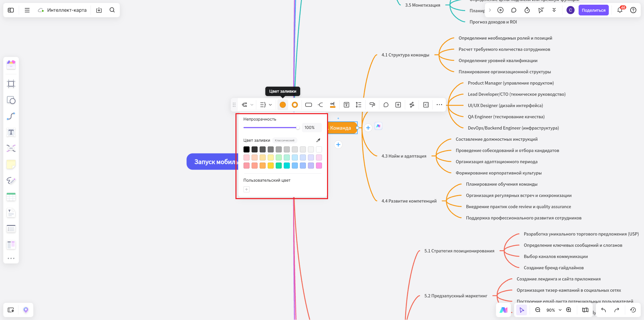Screen dimensions: 644x320
Task: Open the border color ring button
Action: point(295,105)
